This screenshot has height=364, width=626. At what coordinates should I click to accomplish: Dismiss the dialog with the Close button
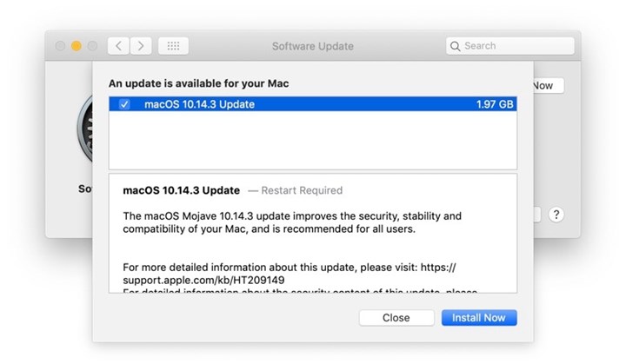coord(396,318)
